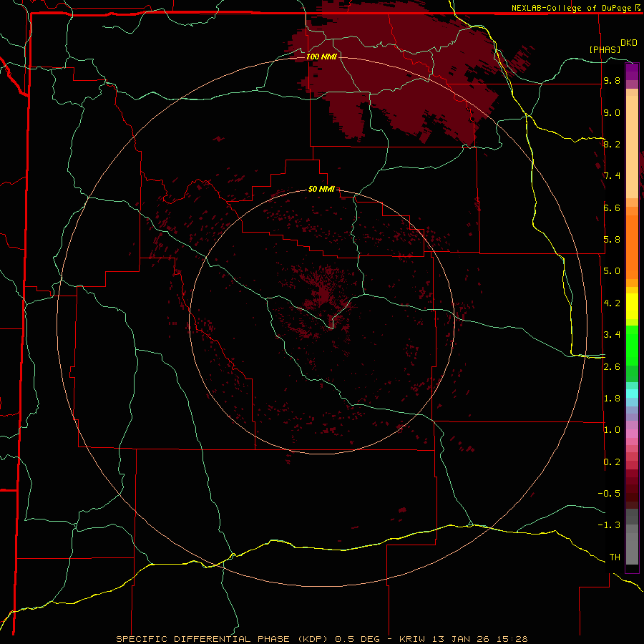This screenshot has width=644, height=644.
Task: Select the 9.8 value on the scale
Action: point(612,80)
